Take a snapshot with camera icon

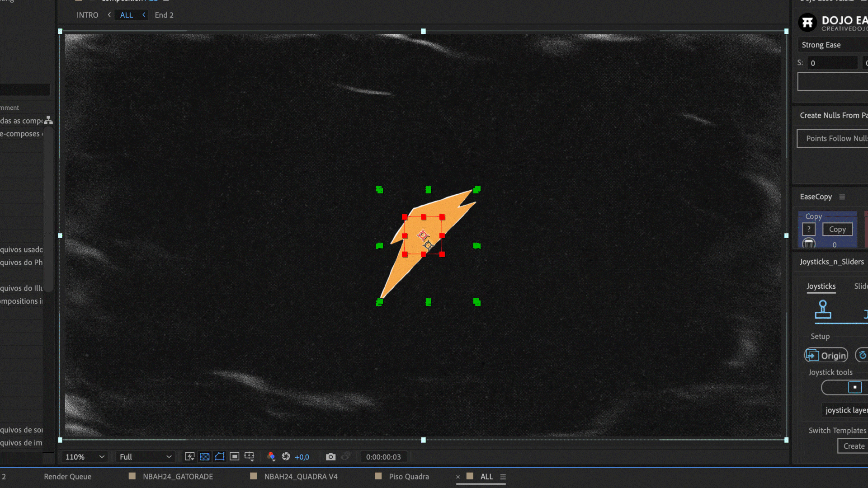[331, 457]
